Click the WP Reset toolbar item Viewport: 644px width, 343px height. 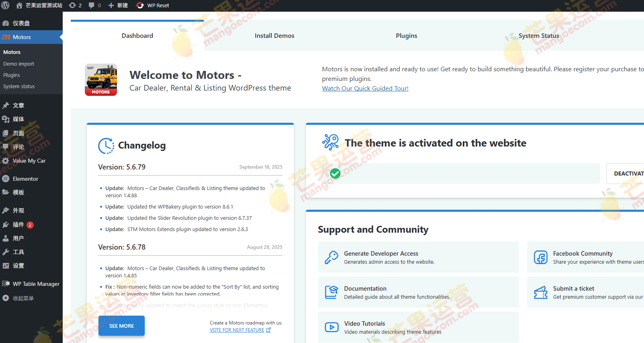153,5
